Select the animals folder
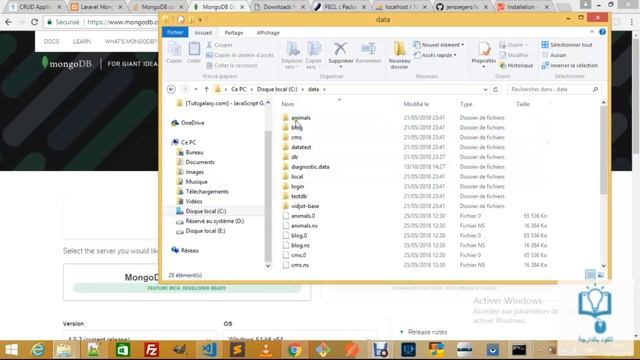 (x=300, y=118)
